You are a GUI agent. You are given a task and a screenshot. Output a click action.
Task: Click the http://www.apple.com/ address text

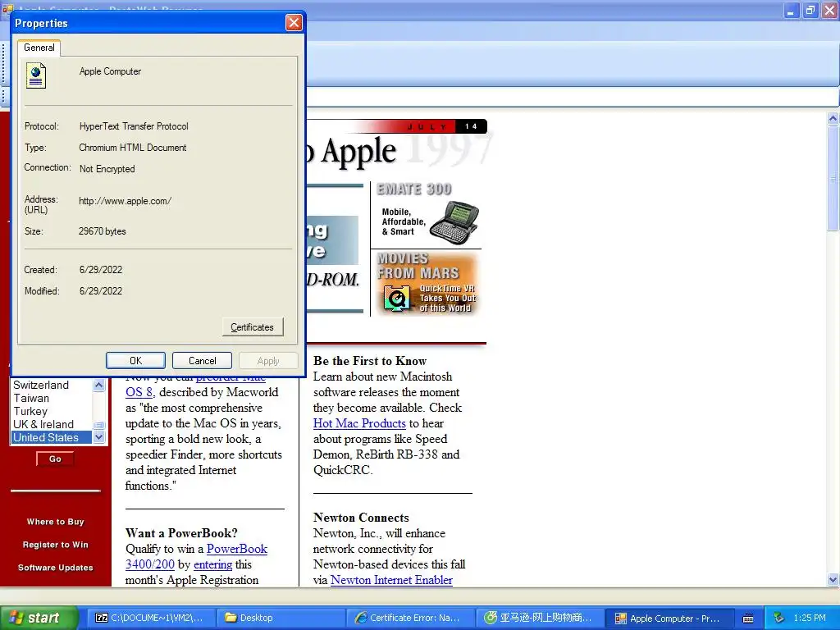(x=126, y=201)
